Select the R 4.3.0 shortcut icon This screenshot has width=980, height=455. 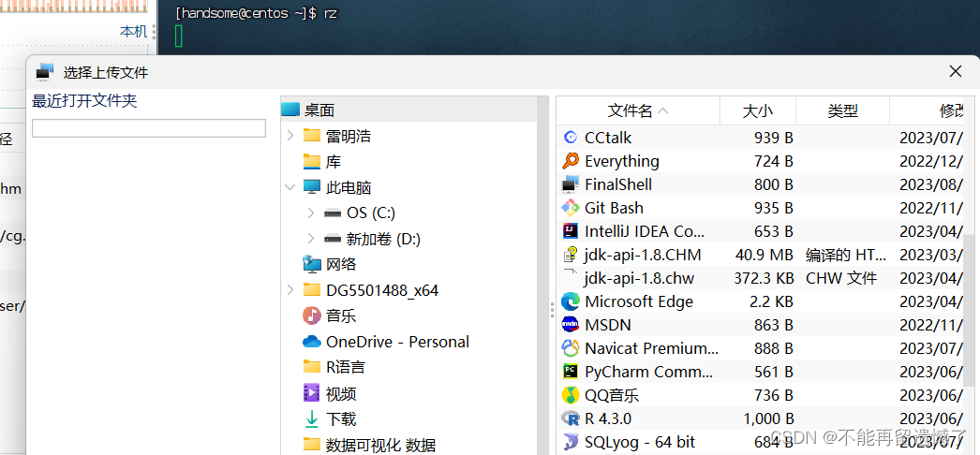click(570, 418)
